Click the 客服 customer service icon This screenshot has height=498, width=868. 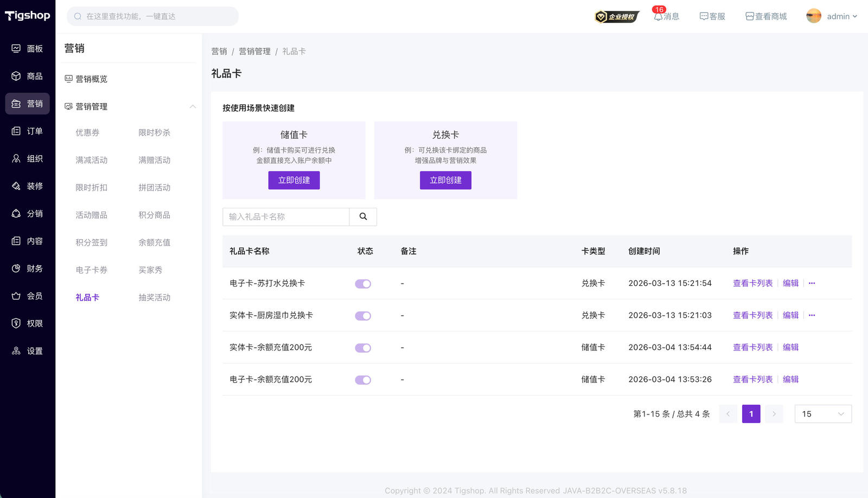[x=712, y=16]
